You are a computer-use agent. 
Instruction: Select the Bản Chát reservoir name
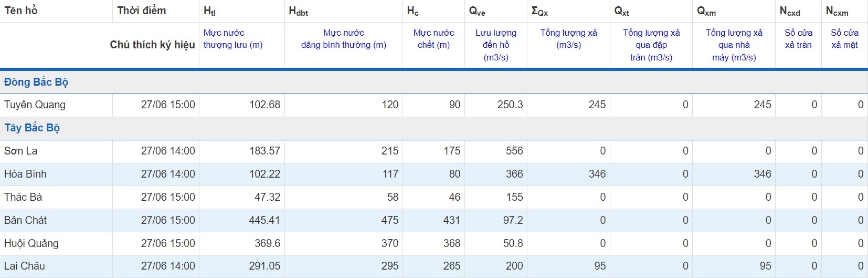pos(25,220)
